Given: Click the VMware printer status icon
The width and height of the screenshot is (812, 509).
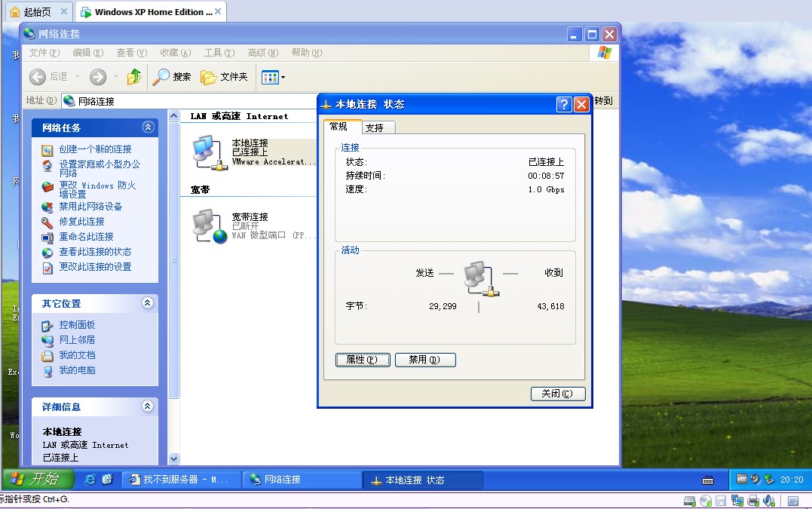Looking at the screenshot, I should [753, 501].
